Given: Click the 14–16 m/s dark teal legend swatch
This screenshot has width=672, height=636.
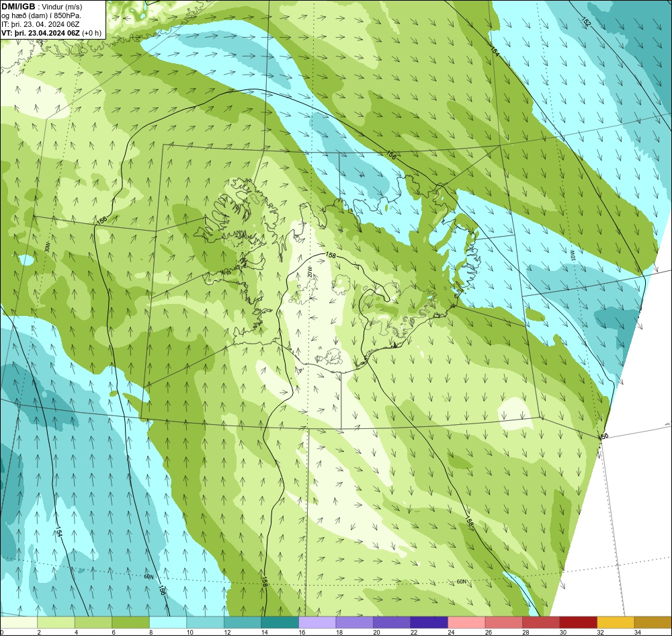Looking at the screenshot, I should click(280, 623).
